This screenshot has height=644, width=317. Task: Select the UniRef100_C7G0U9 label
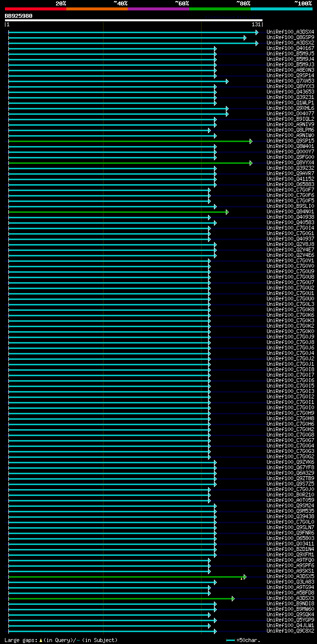click(290, 272)
